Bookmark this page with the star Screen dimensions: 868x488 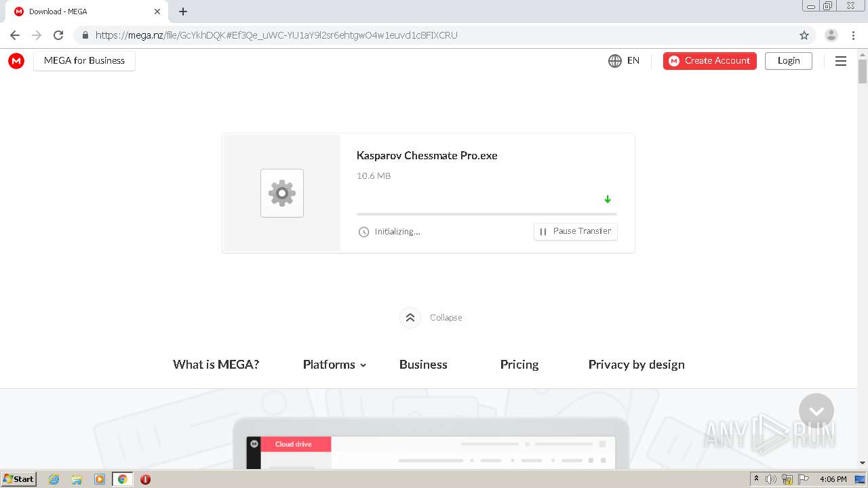[x=804, y=35]
